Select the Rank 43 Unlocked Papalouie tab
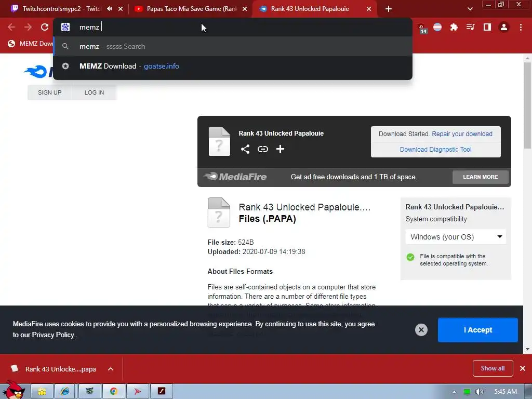 (310, 9)
